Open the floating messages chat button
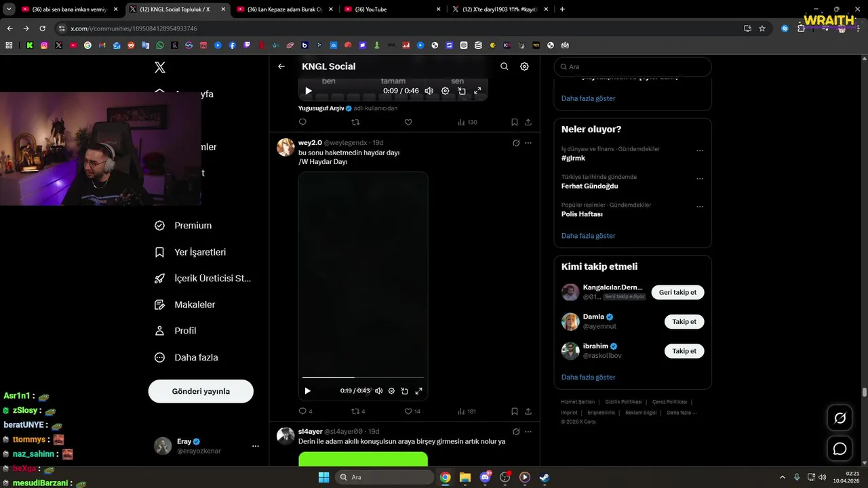This screenshot has height=488, width=868. [x=840, y=449]
